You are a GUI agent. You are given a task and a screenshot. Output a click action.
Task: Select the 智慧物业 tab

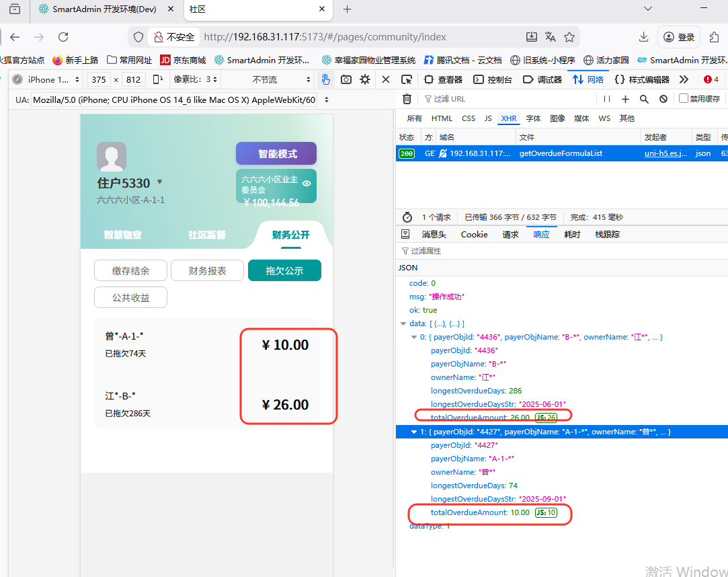pyautogui.click(x=123, y=235)
